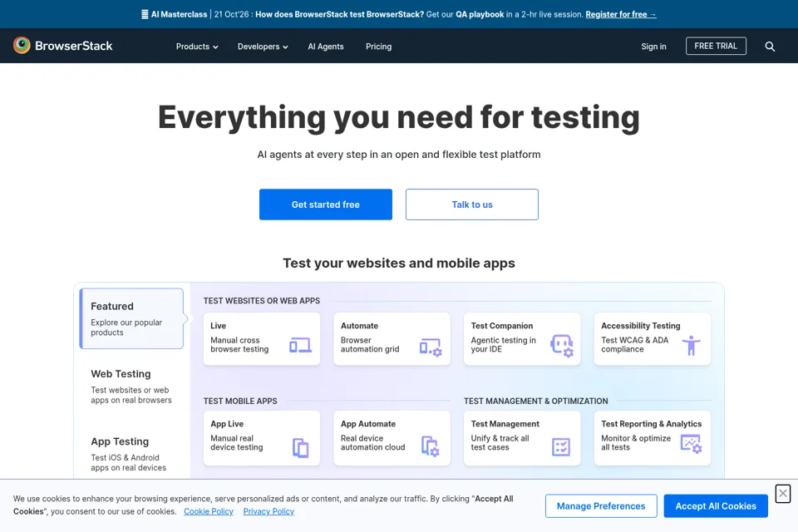Click Get started free button
The width and height of the screenshot is (798, 532).
[326, 204]
